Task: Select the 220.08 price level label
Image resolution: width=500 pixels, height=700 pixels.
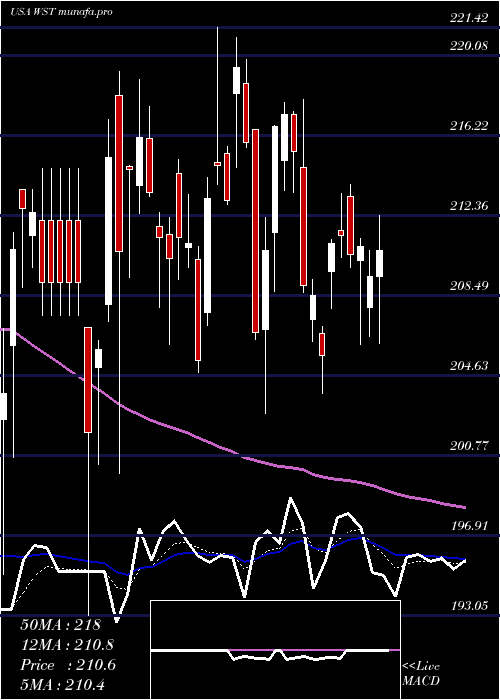Action: (468, 46)
